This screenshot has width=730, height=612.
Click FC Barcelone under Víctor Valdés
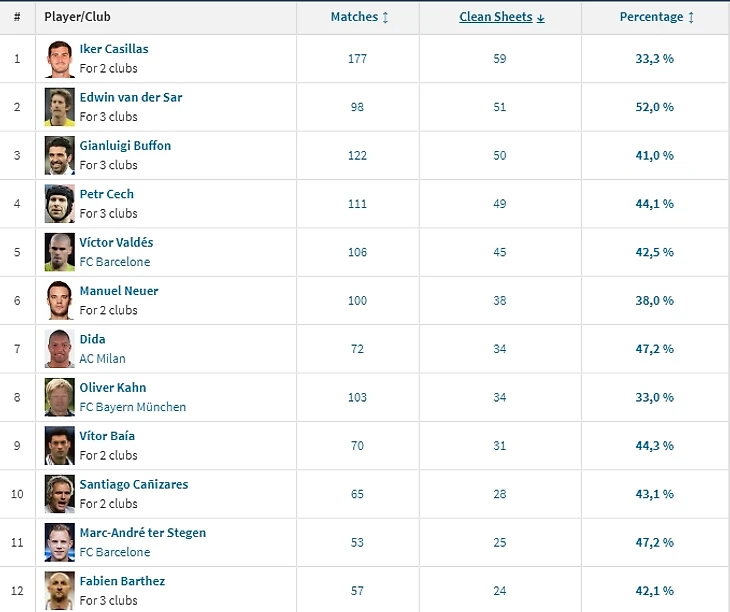pos(115,262)
